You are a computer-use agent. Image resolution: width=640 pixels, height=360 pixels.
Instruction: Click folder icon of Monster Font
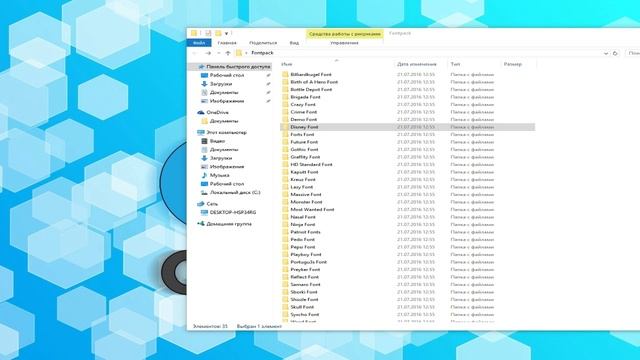click(x=285, y=202)
